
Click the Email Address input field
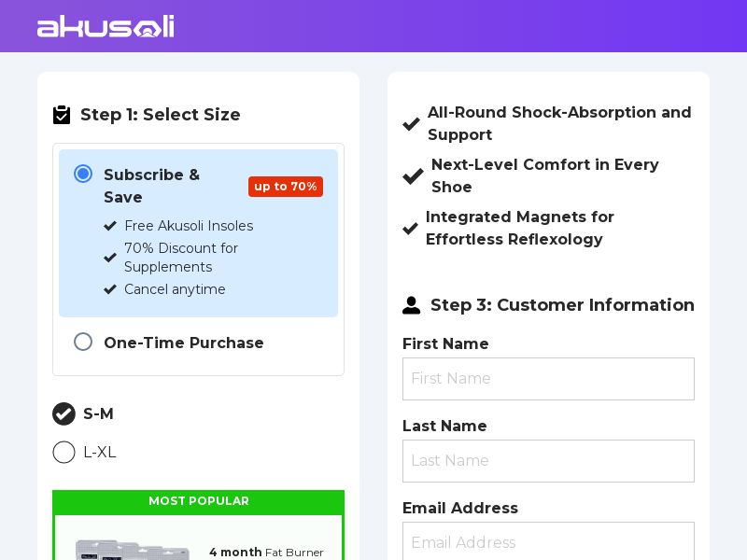(548, 543)
